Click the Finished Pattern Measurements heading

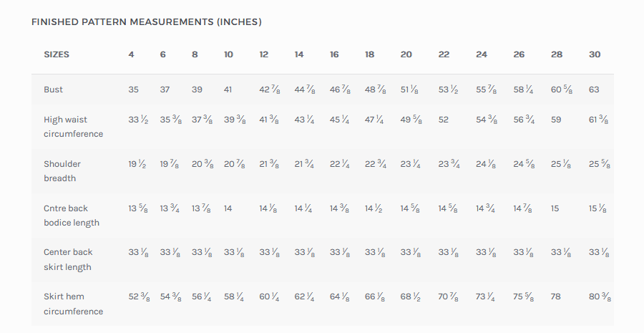147,22
